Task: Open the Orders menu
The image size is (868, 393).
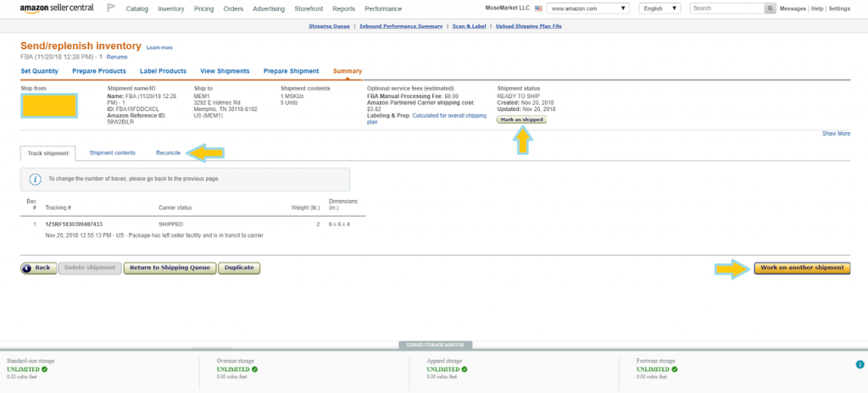Action: coord(234,8)
